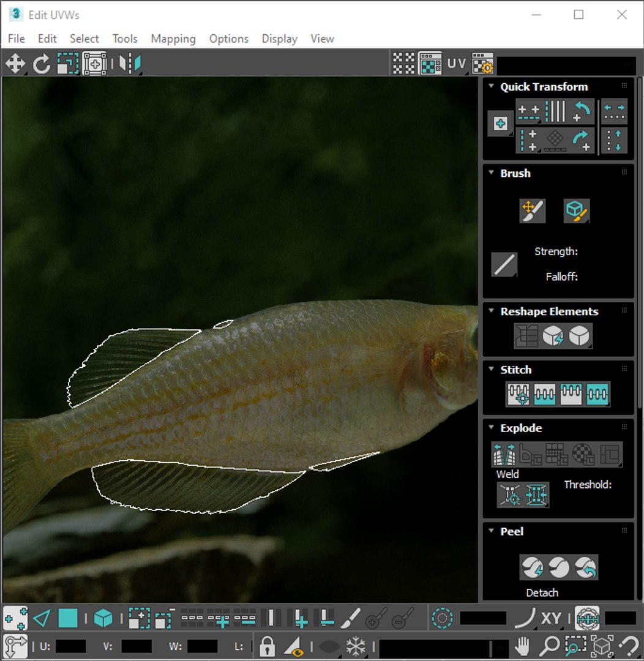Open the File menu
Image resolution: width=644 pixels, height=661 pixels.
(17, 39)
